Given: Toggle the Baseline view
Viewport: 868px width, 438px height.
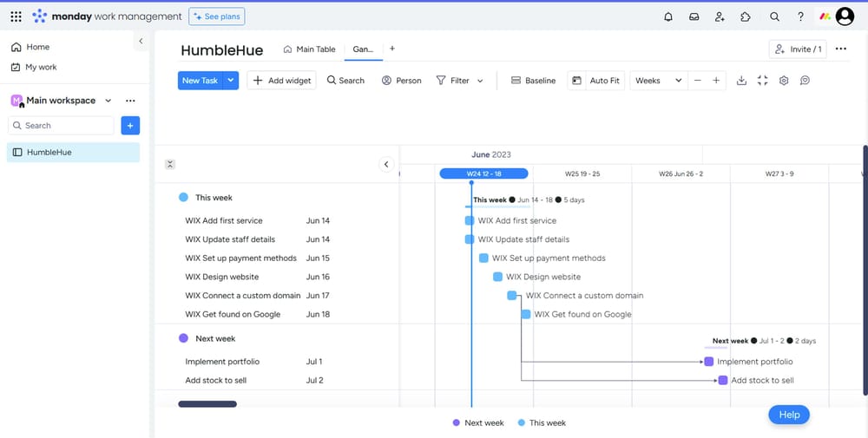Looking at the screenshot, I should (x=533, y=81).
